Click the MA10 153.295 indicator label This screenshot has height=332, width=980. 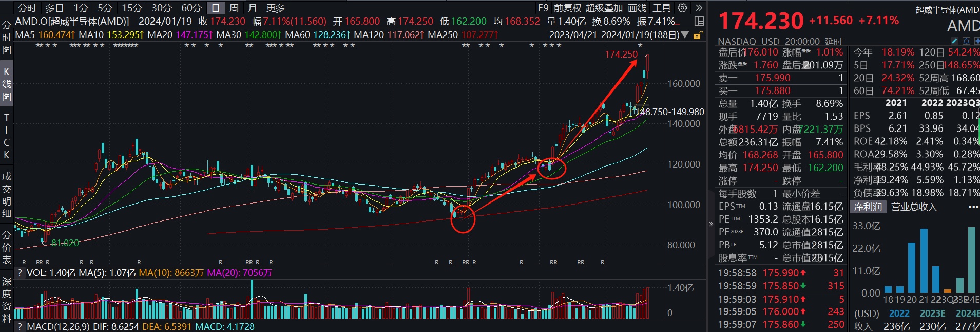[111, 35]
